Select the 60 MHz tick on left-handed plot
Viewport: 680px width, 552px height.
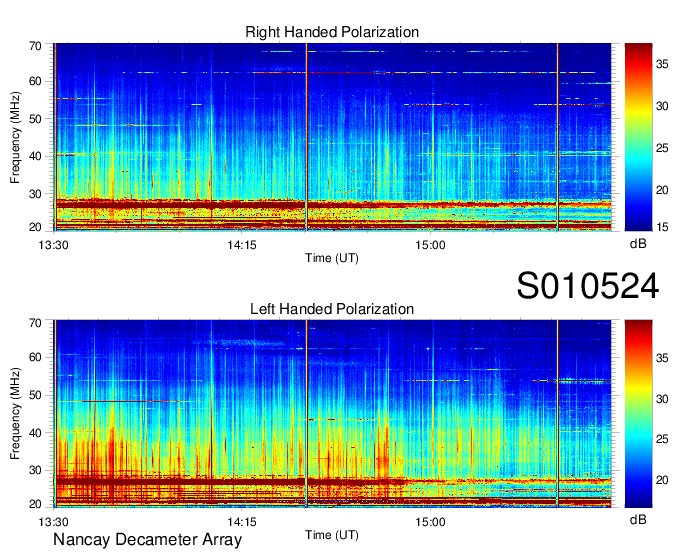point(35,357)
